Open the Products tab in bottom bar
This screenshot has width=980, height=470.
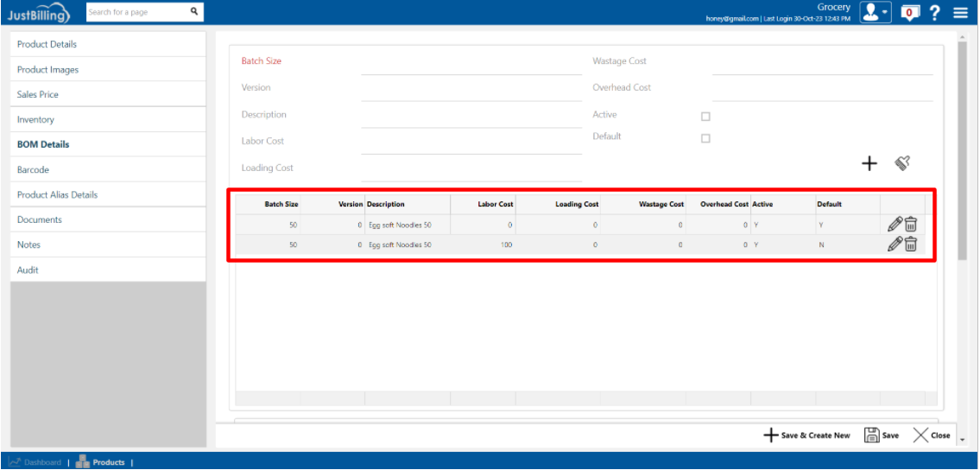coord(100,462)
